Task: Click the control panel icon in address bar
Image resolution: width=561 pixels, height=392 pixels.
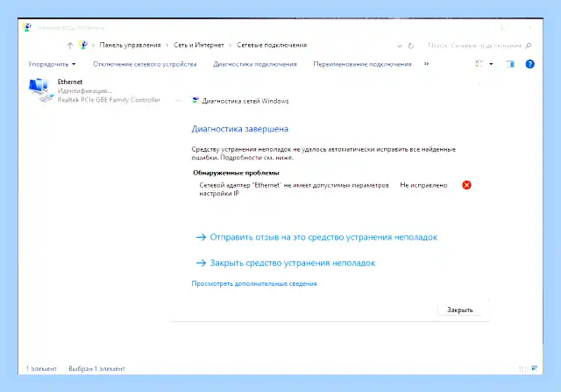Action: [83, 45]
